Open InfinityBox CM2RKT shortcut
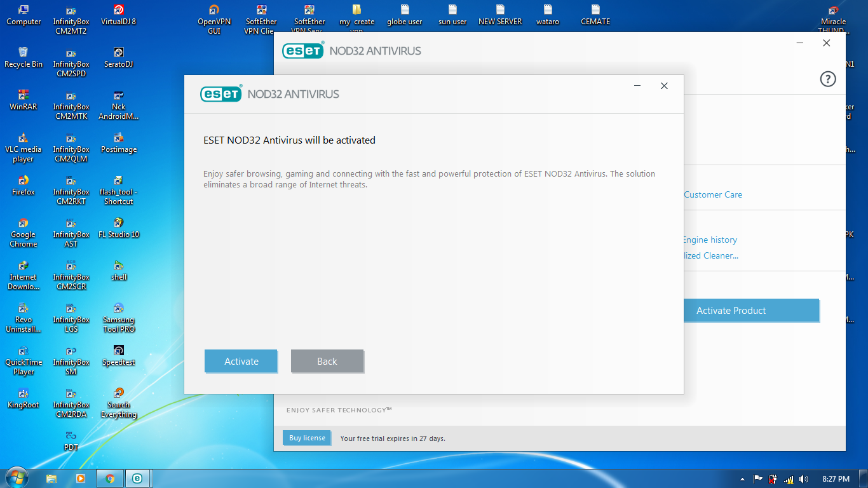This screenshot has width=868, height=488. (x=71, y=191)
